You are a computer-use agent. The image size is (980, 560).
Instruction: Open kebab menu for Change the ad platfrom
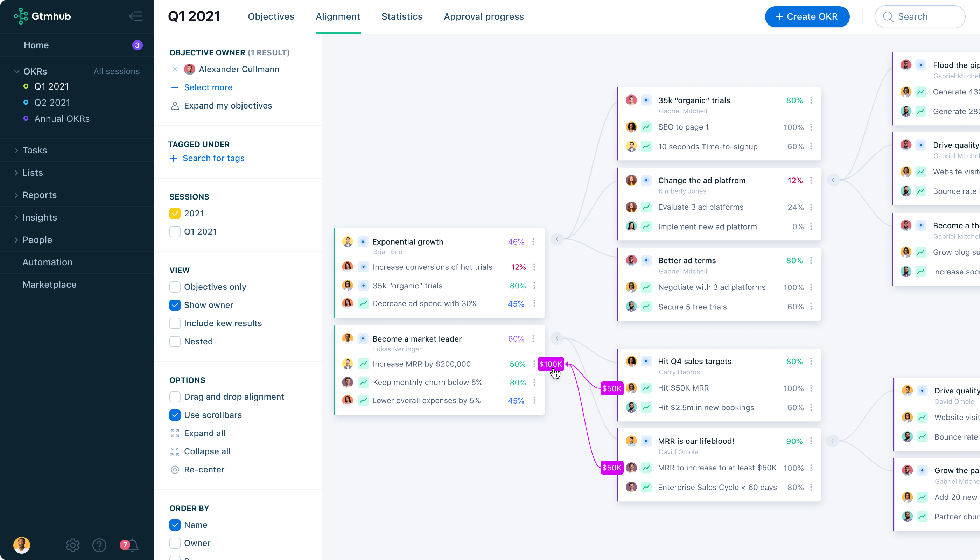(811, 180)
